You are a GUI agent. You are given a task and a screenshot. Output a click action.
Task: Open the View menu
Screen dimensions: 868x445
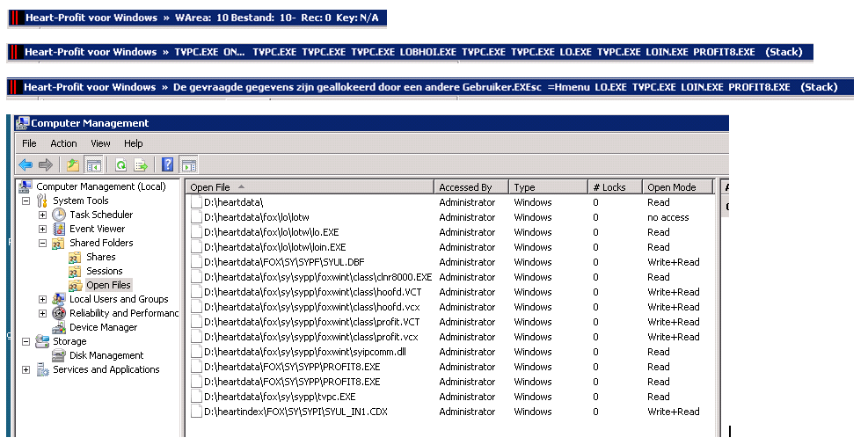point(100,143)
